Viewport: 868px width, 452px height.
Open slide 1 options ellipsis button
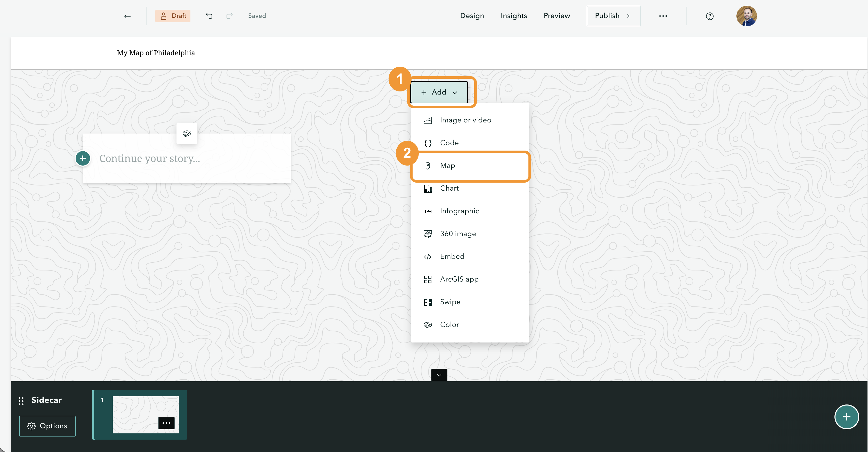click(x=166, y=423)
